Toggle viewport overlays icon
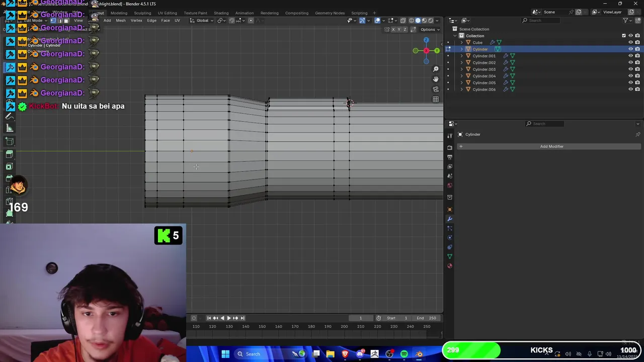 pyautogui.click(x=377, y=21)
